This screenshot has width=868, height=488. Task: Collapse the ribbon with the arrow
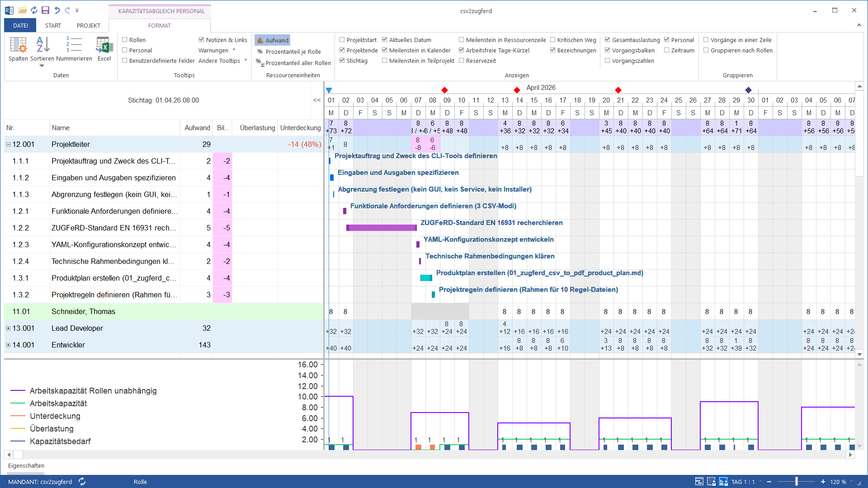pos(859,25)
